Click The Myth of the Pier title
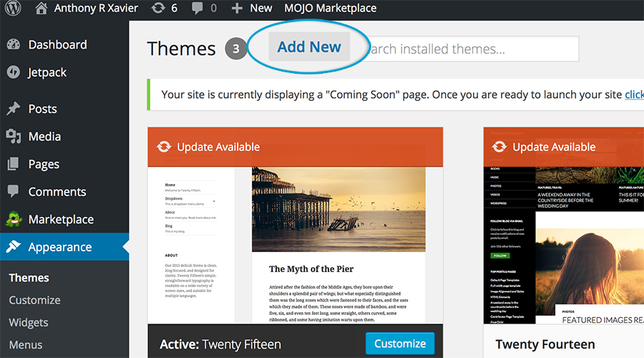The height and width of the screenshot is (358, 644). [311, 268]
